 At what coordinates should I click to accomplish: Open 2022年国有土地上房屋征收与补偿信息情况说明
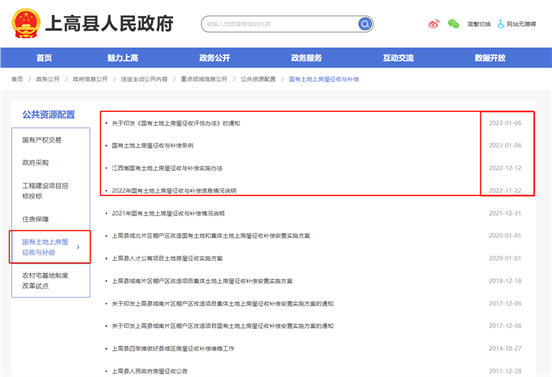click(x=174, y=190)
